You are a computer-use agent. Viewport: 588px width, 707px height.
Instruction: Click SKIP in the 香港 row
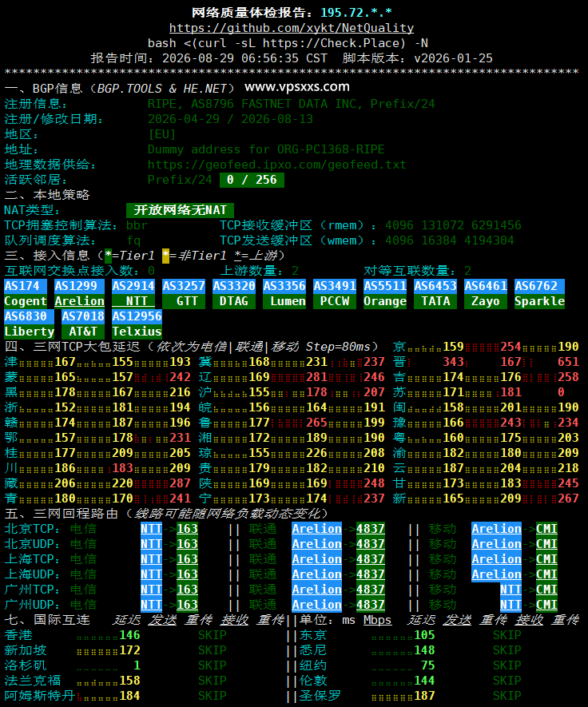tap(213, 635)
